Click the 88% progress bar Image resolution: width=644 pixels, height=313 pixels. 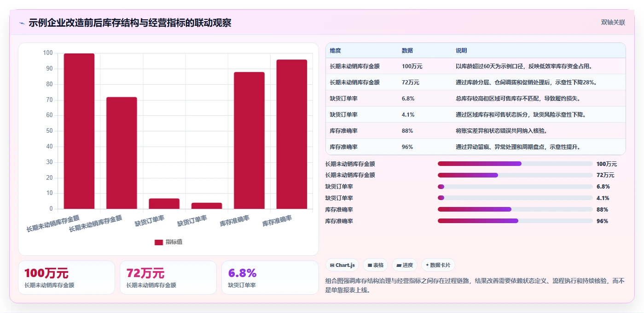[515, 209]
